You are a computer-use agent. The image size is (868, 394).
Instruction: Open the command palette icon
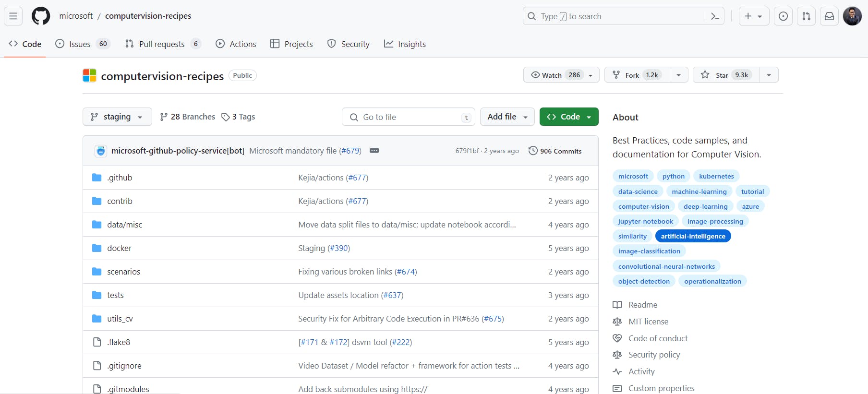[x=715, y=16]
